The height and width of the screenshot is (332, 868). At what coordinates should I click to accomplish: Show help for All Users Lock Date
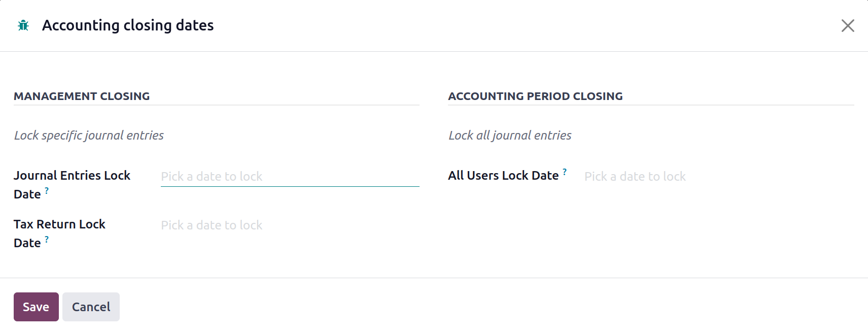click(565, 172)
